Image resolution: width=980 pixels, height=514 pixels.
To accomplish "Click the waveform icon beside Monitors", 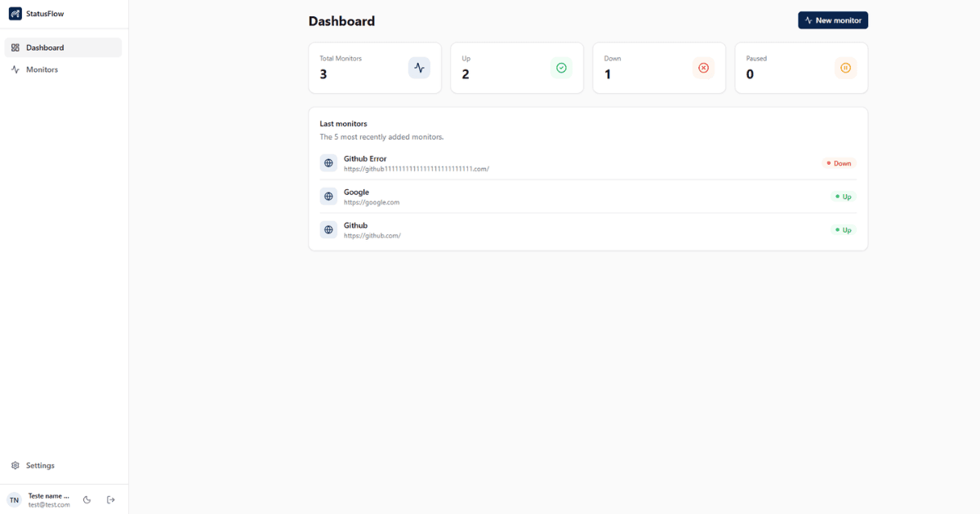I will [15, 69].
